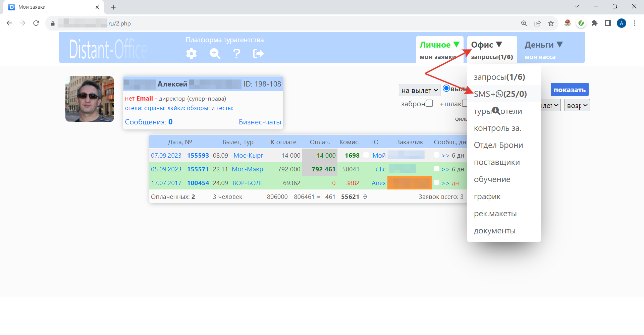Open the возр dropdown

pos(577,105)
